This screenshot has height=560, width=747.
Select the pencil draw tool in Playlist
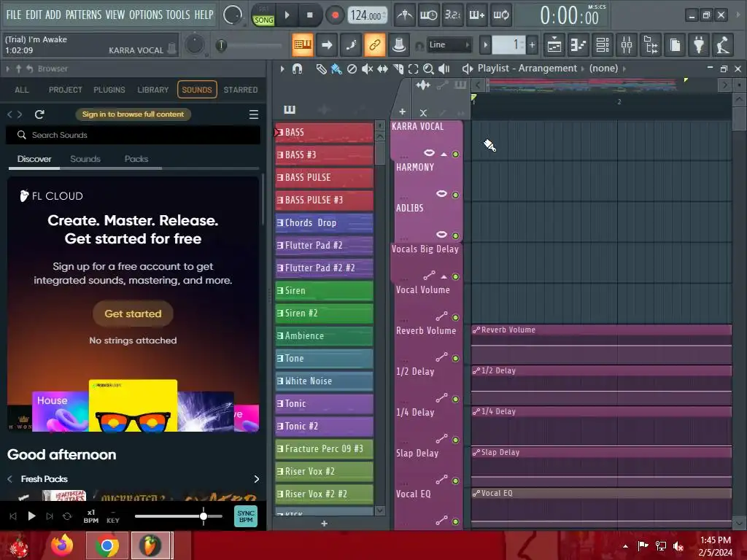click(x=321, y=69)
